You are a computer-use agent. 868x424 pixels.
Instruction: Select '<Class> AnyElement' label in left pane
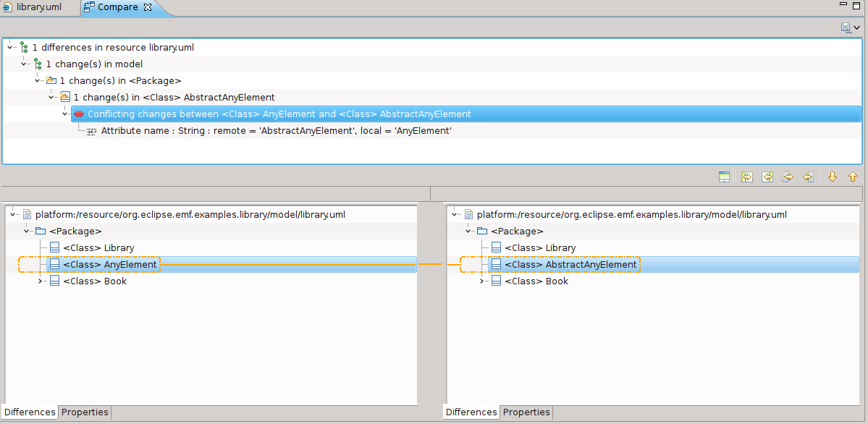tap(110, 265)
